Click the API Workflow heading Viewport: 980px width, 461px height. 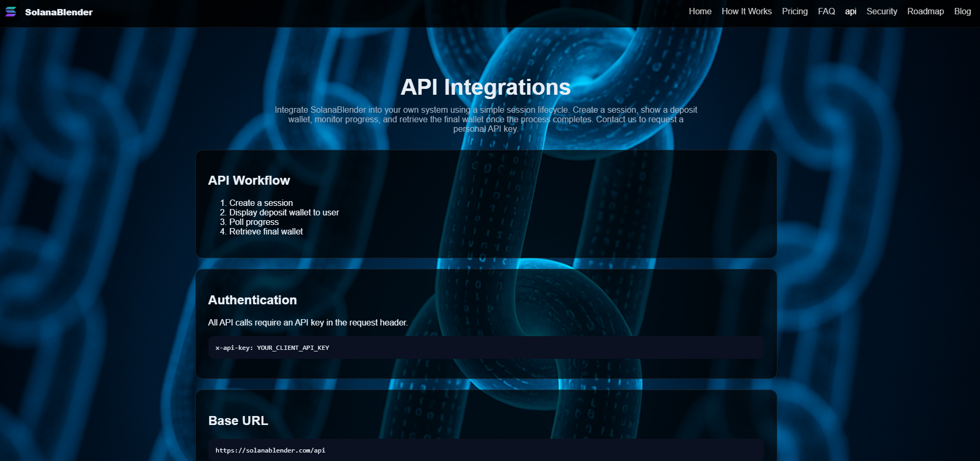click(249, 180)
